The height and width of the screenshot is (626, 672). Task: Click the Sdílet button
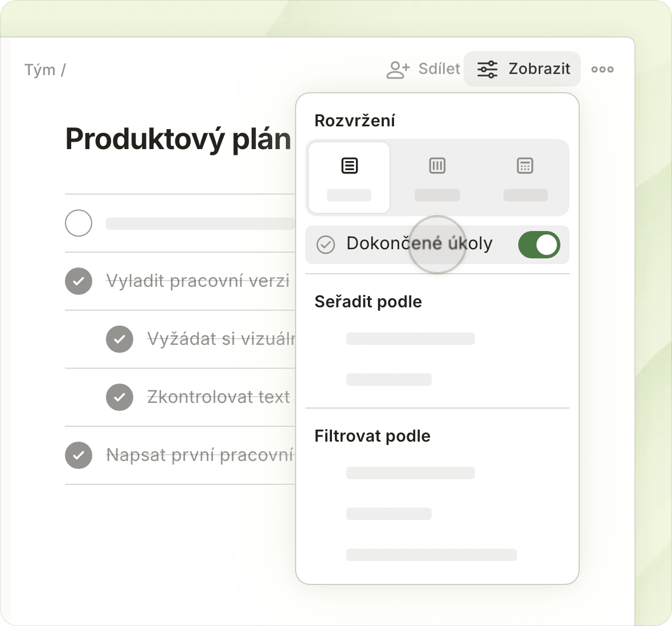pos(423,69)
